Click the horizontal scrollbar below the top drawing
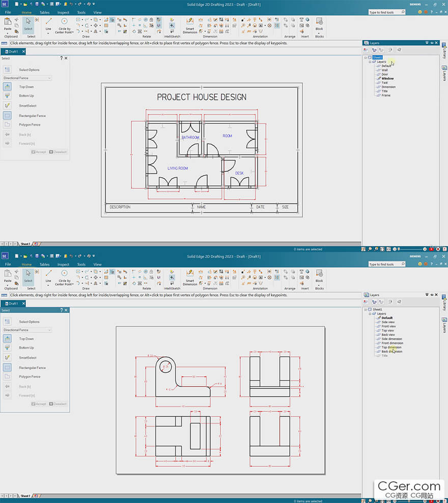 201,244
